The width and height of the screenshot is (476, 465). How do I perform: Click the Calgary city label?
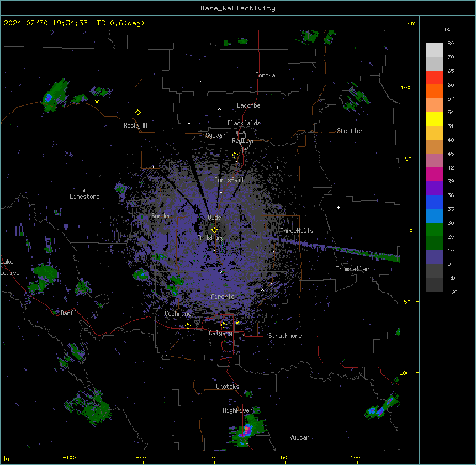coord(220,333)
